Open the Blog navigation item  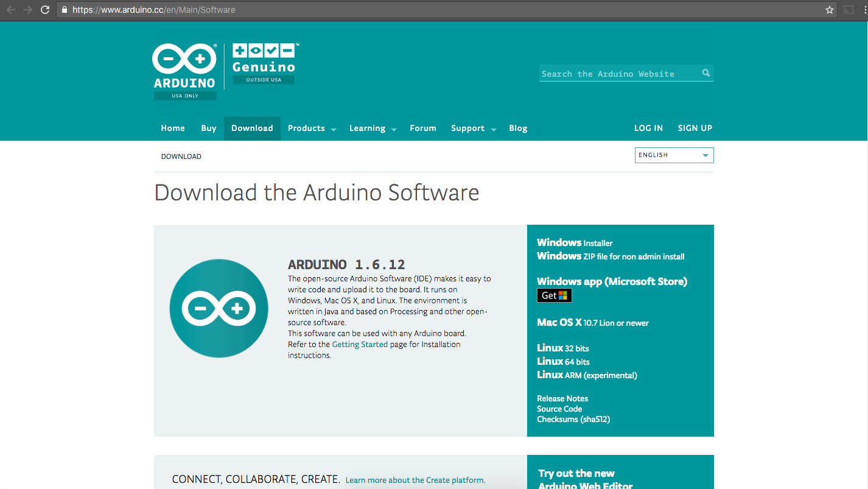(x=518, y=128)
